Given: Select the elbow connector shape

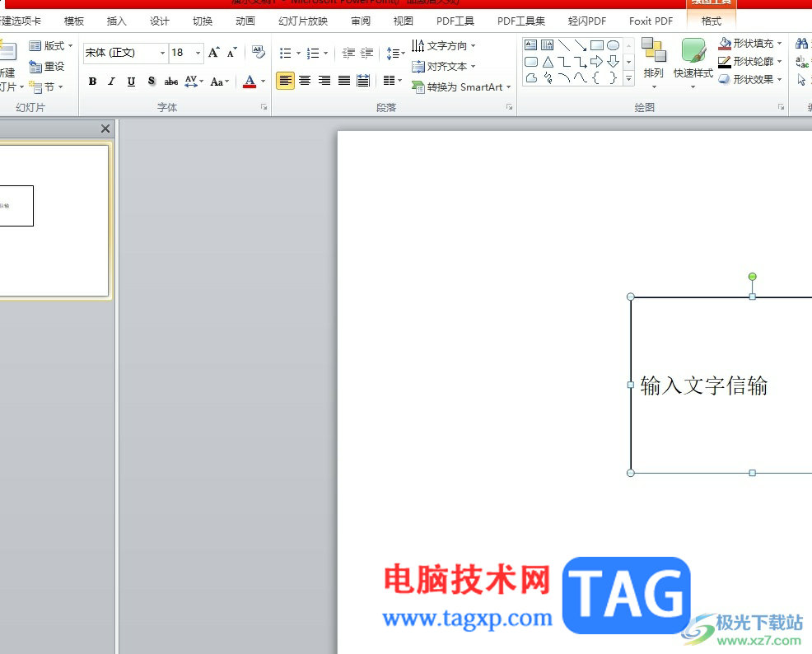Looking at the screenshot, I should [564, 62].
